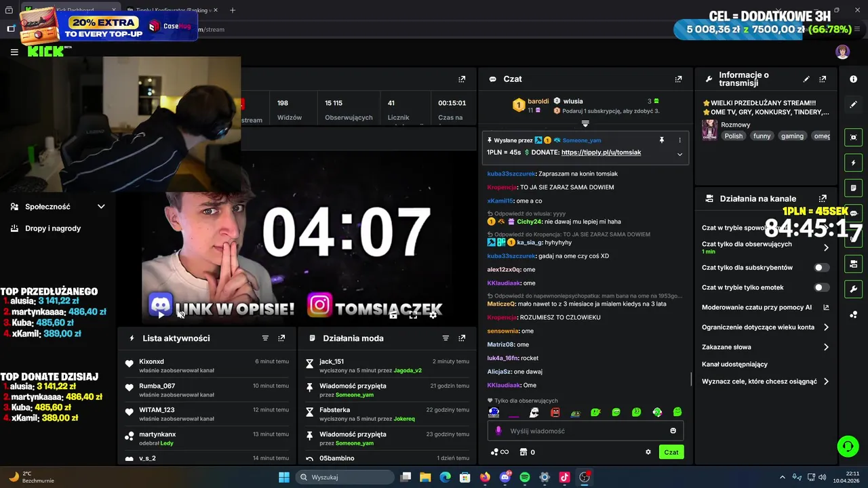The height and width of the screenshot is (488, 868).
Task: Pop out the Czat panel
Action: [x=678, y=79]
